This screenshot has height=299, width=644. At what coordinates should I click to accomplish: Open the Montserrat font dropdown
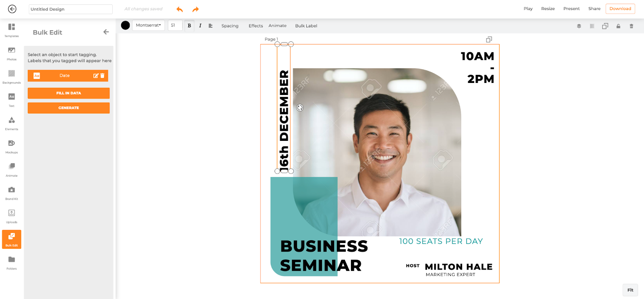(x=148, y=25)
